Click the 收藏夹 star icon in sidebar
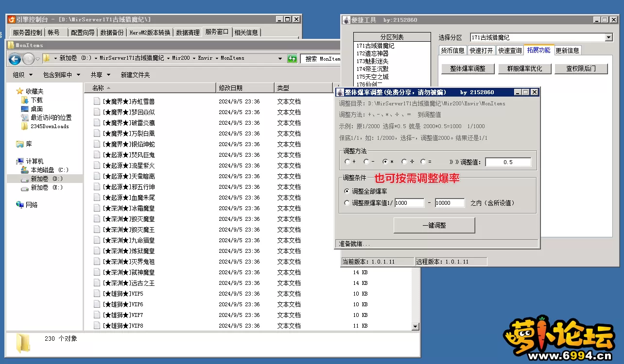 (x=20, y=91)
